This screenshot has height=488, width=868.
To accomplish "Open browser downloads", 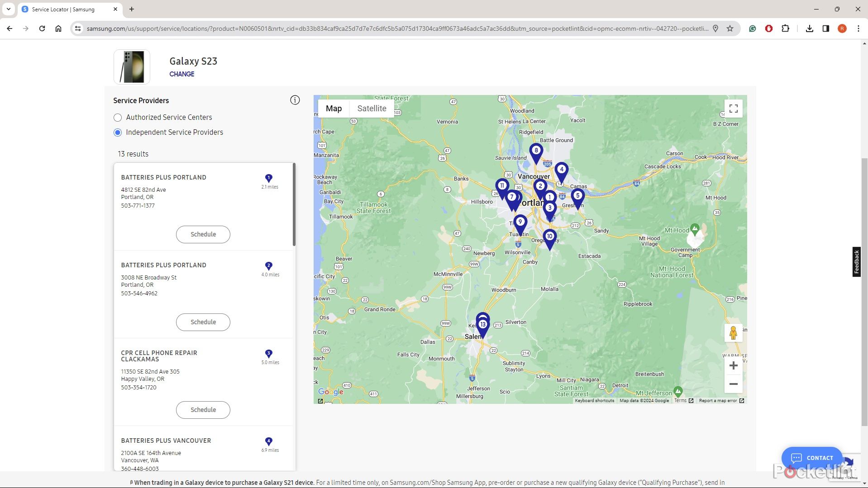I will (x=810, y=28).
